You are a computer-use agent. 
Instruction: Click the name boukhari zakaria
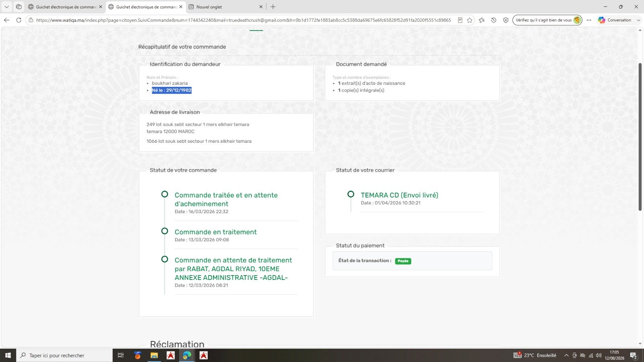169,83
